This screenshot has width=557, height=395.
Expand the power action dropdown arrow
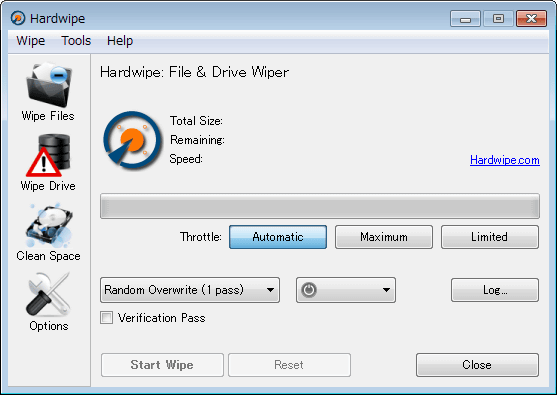pyautogui.click(x=386, y=290)
